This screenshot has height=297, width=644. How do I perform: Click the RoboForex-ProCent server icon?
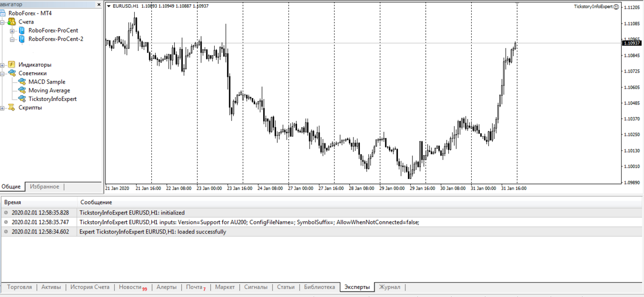tap(21, 30)
